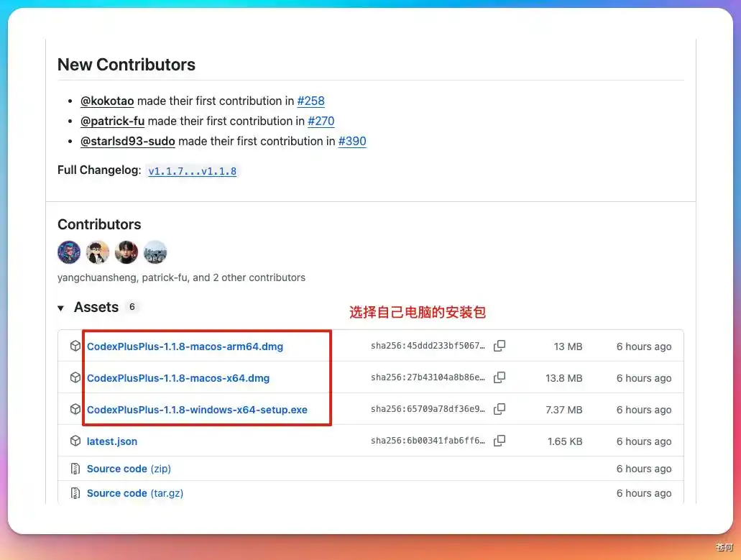Viewport: 741px width, 560px height.
Task: Visit @kokotao profile link
Action: coord(107,101)
